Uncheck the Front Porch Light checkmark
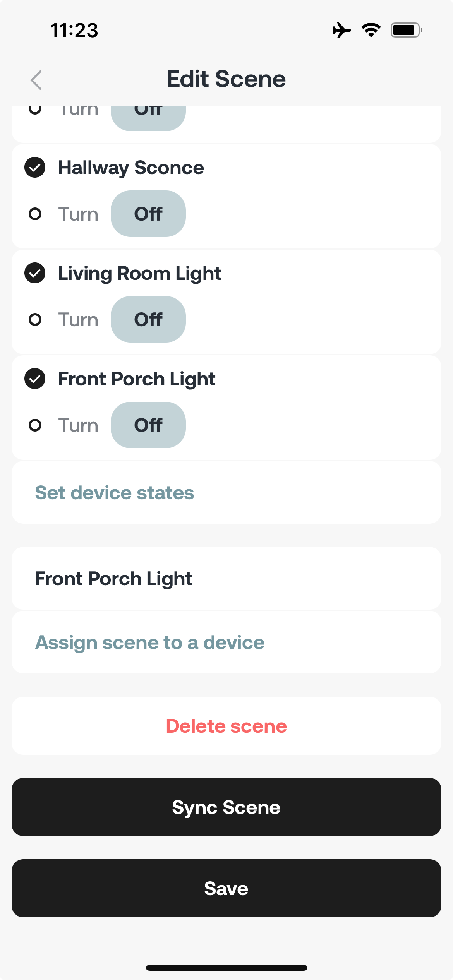This screenshot has width=453, height=980. tap(35, 379)
